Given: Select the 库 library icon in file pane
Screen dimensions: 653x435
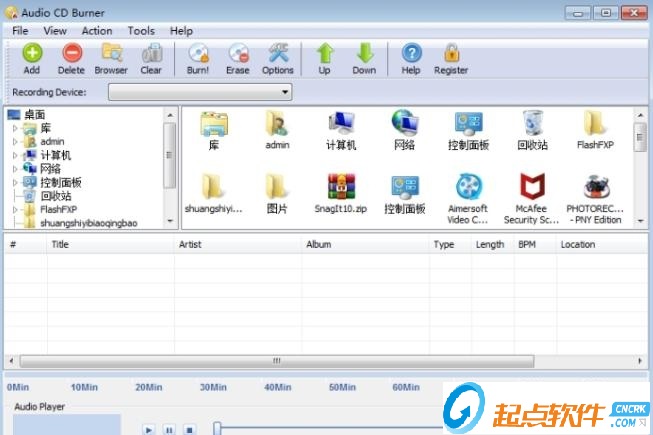Looking at the screenshot, I should [x=214, y=124].
